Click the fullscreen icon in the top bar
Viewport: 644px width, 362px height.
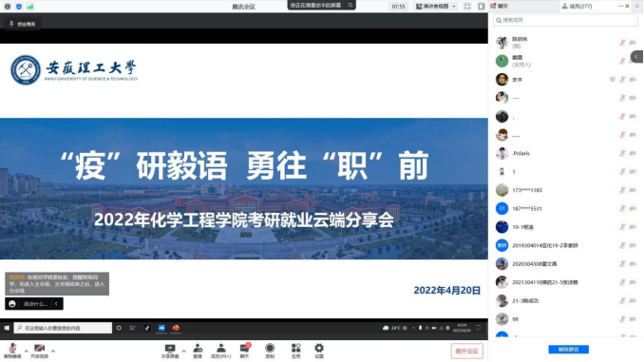[x=467, y=6]
